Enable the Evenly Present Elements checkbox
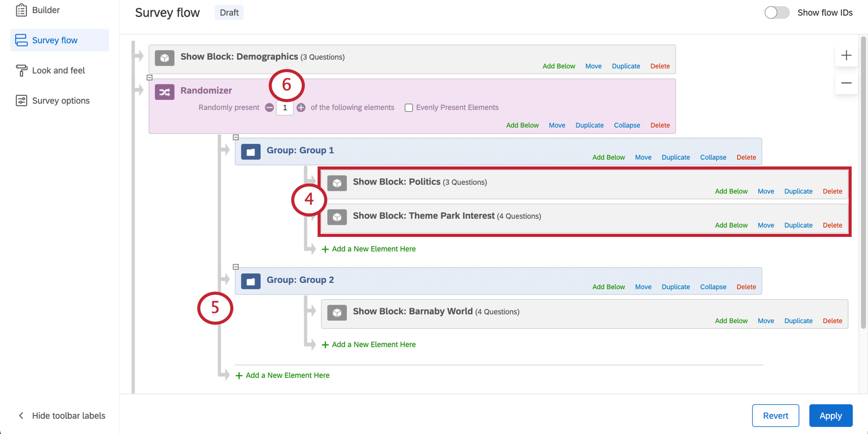Screen dimensions: 868x434 (408, 108)
